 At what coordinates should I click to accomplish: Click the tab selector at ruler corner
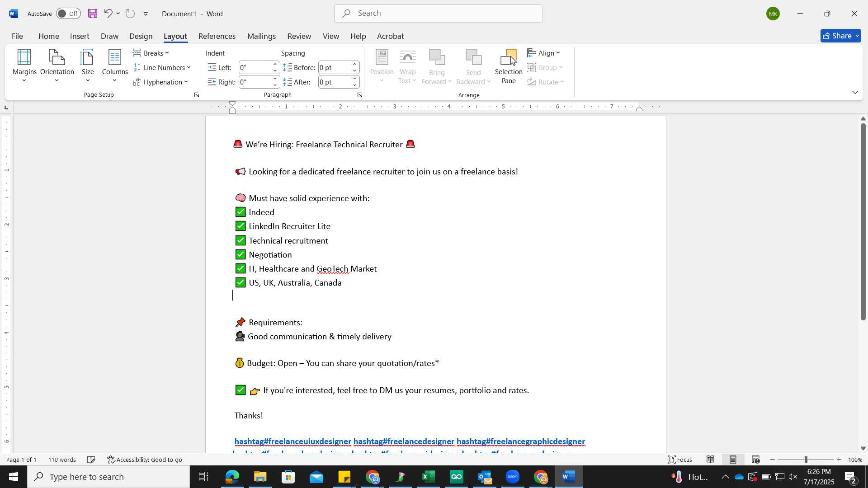pos(6,108)
